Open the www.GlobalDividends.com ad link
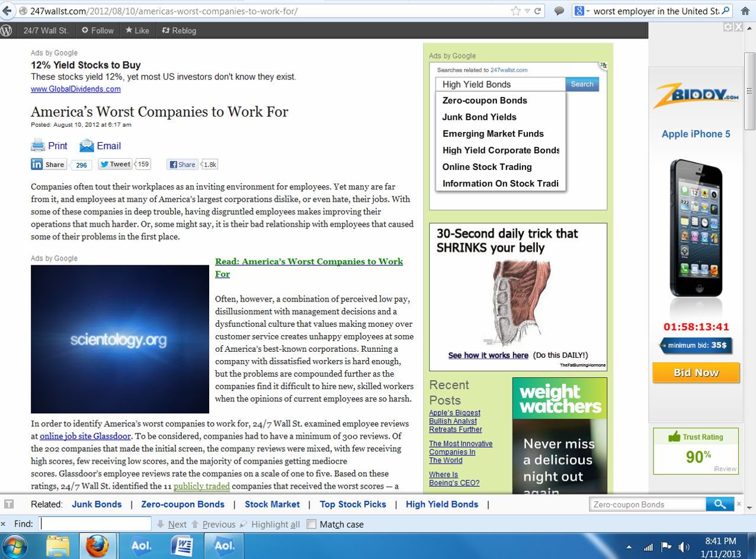The height and width of the screenshot is (559, 756). tap(76, 89)
